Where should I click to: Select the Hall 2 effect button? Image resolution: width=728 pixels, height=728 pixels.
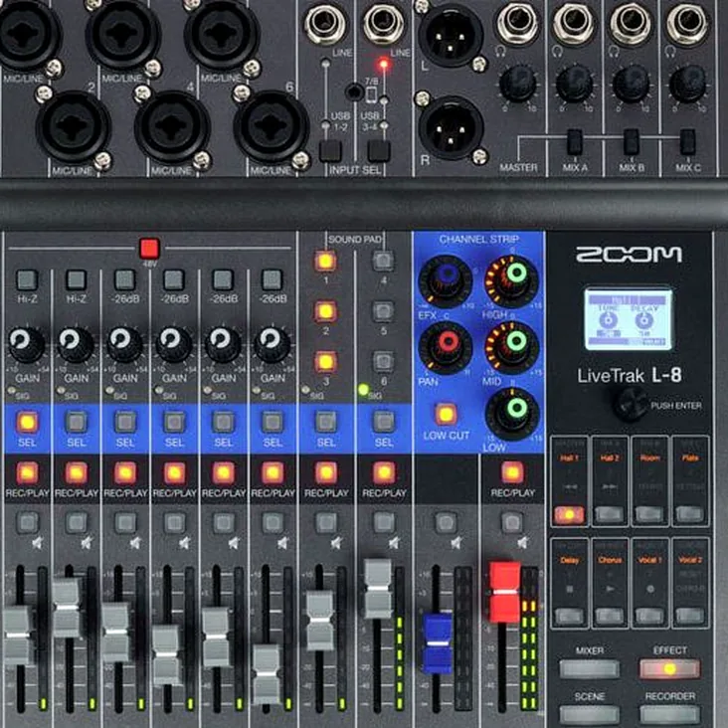[x=609, y=514]
